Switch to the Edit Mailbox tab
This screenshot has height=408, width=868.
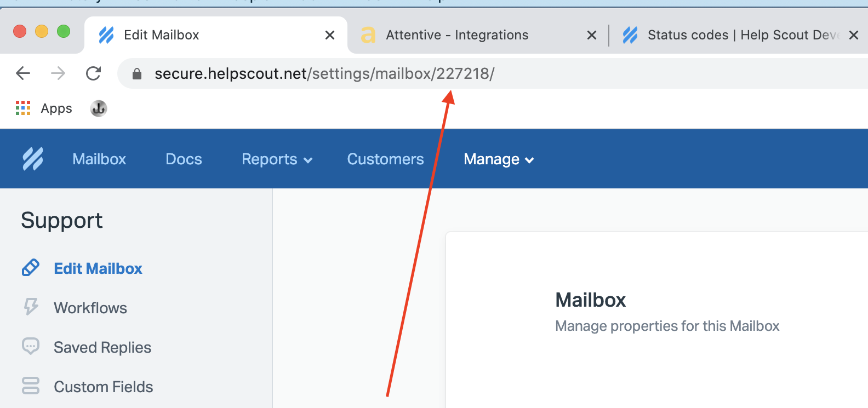(x=216, y=35)
